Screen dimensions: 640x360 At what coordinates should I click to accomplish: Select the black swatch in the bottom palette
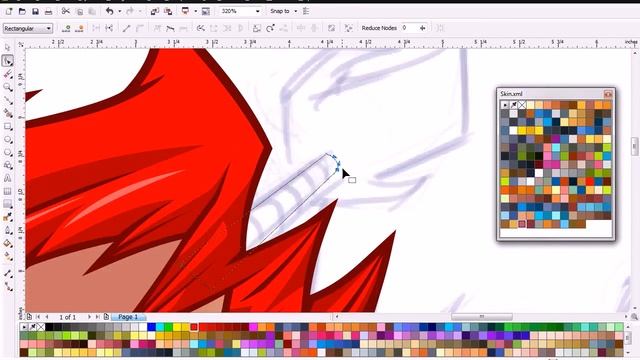49,327
